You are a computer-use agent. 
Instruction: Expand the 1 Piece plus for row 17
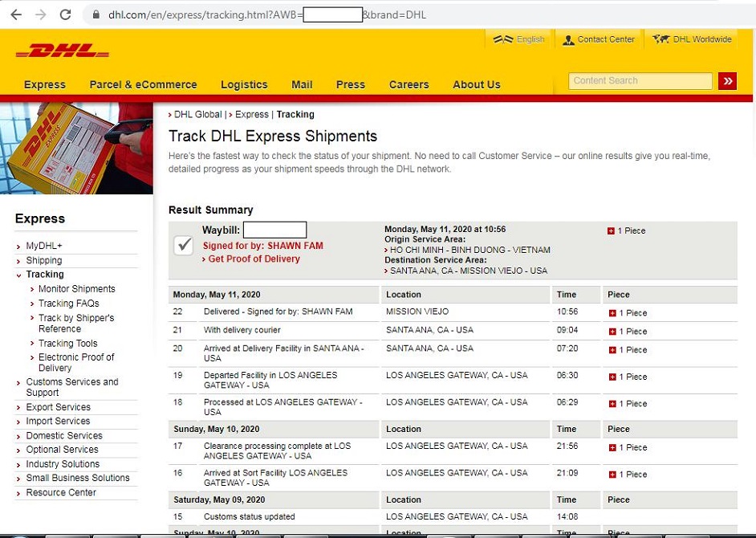pos(612,448)
